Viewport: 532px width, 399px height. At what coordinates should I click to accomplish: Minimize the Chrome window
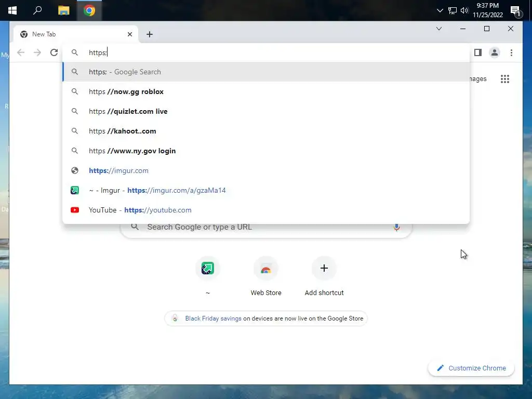pos(462,29)
